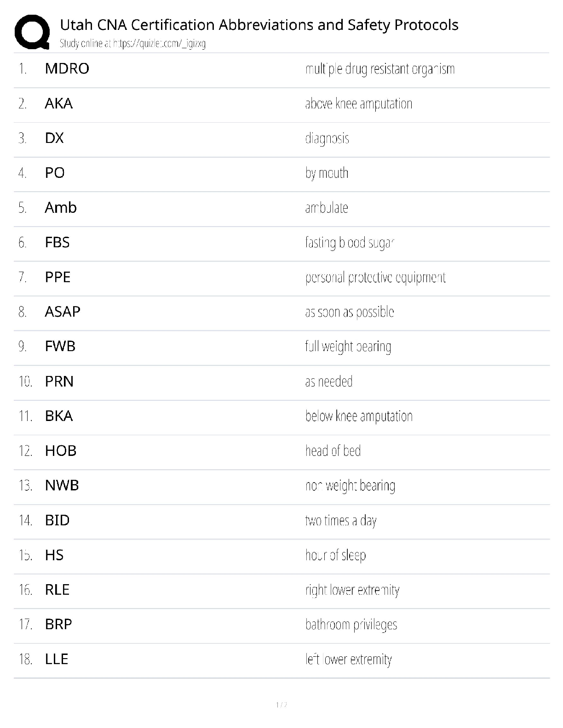Click the HOB abbreviation

pos(61,451)
